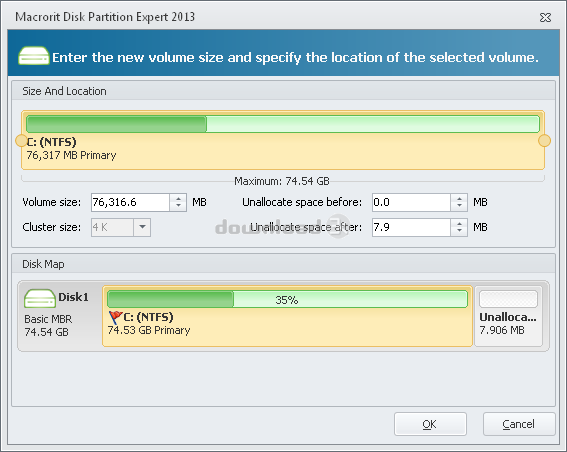Viewport: 567px width, 452px height.
Task: Increase Unallocate space before value
Action: tap(459, 198)
